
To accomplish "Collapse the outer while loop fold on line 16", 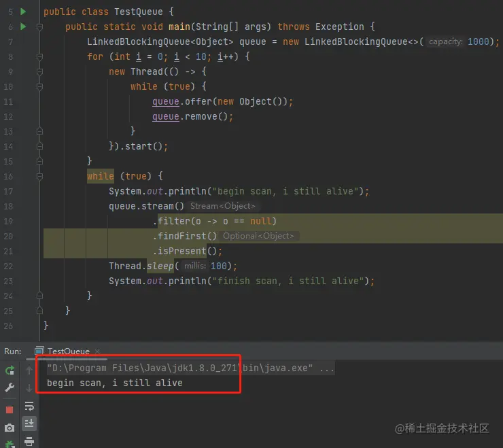I will pos(39,176).
